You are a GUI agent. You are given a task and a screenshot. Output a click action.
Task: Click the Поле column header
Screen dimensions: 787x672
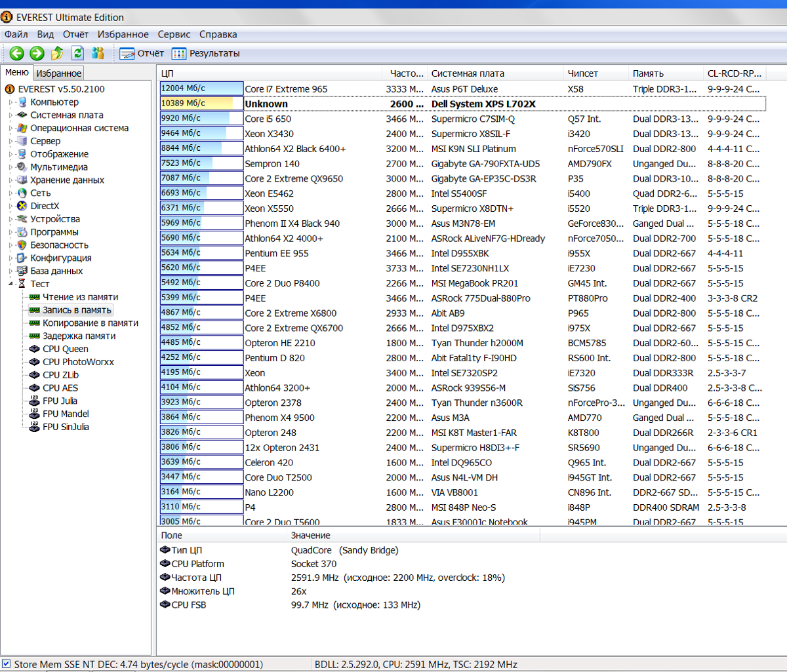(x=222, y=536)
